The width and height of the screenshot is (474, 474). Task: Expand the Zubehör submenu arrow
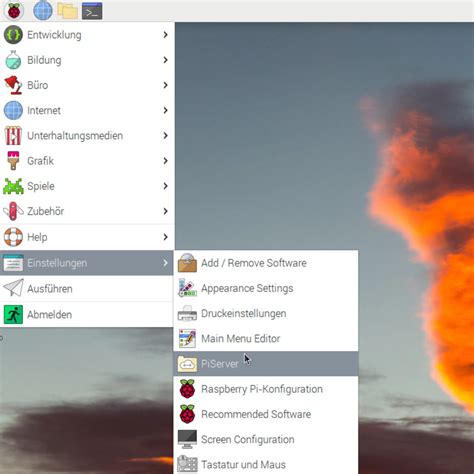[x=166, y=211]
